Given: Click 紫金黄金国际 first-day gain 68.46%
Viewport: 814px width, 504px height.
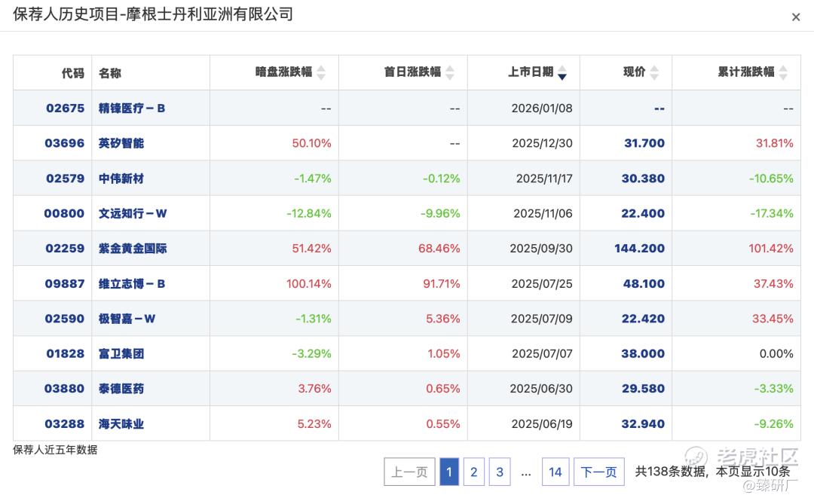Looking at the screenshot, I should [x=439, y=249].
